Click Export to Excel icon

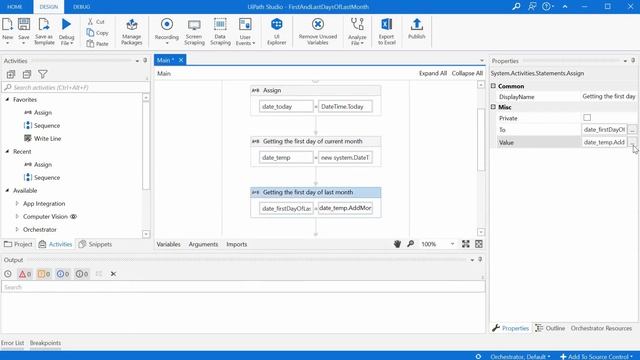click(x=386, y=24)
